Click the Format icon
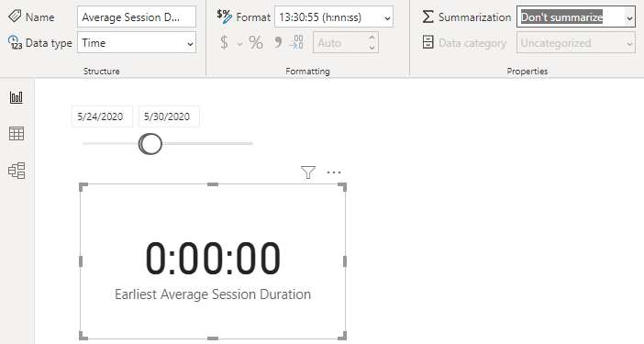The width and height of the screenshot is (644, 344). 224,17
